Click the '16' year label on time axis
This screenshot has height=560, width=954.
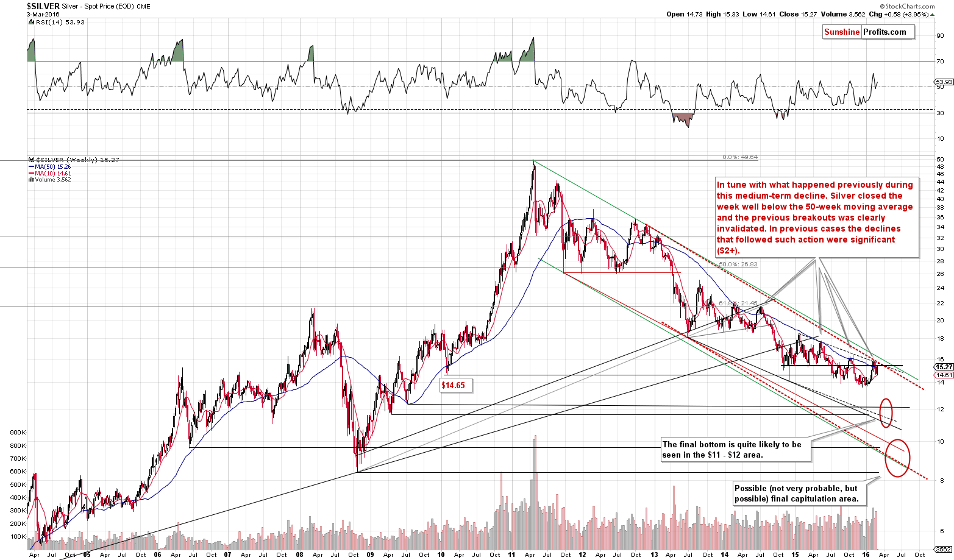coord(866,555)
